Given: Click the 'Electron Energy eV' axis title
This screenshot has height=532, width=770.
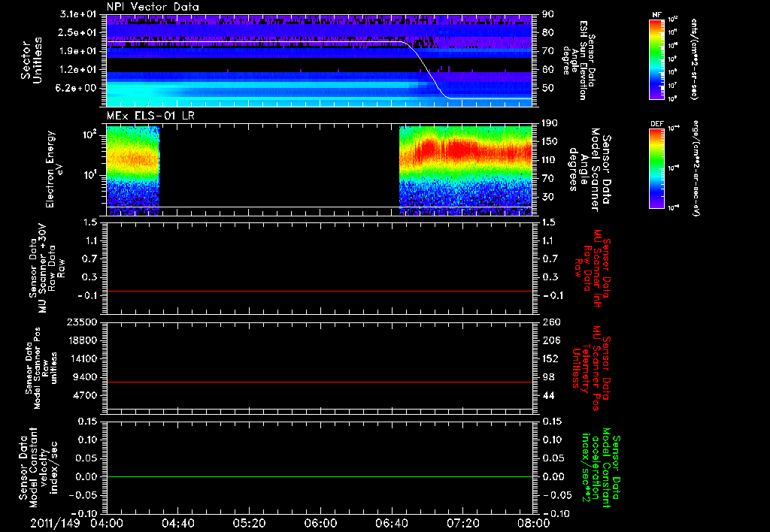Looking at the screenshot, I should (55, 169).
